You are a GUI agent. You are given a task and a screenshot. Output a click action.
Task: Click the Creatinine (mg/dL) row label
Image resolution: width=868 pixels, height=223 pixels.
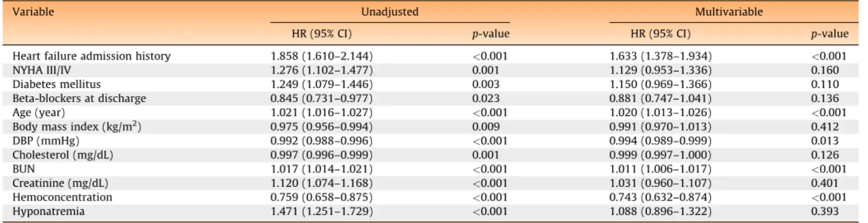point(60,183)
